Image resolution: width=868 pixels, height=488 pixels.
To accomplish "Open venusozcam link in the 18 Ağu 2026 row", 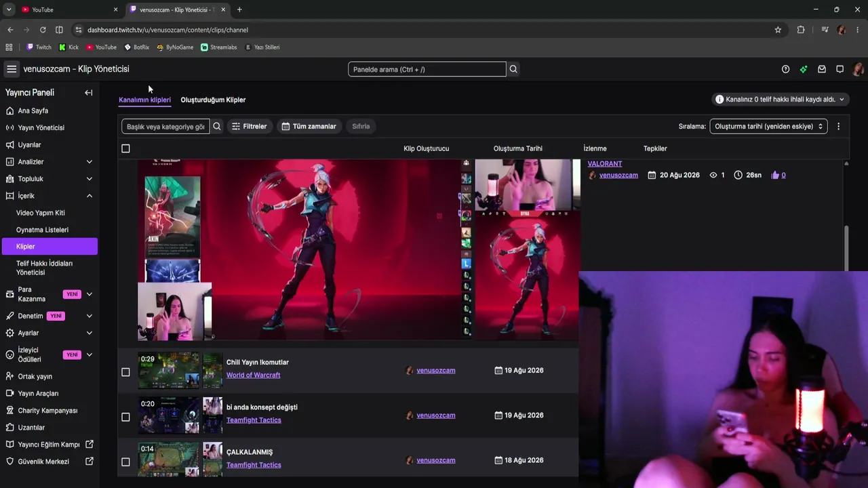I will pos(436,460).
